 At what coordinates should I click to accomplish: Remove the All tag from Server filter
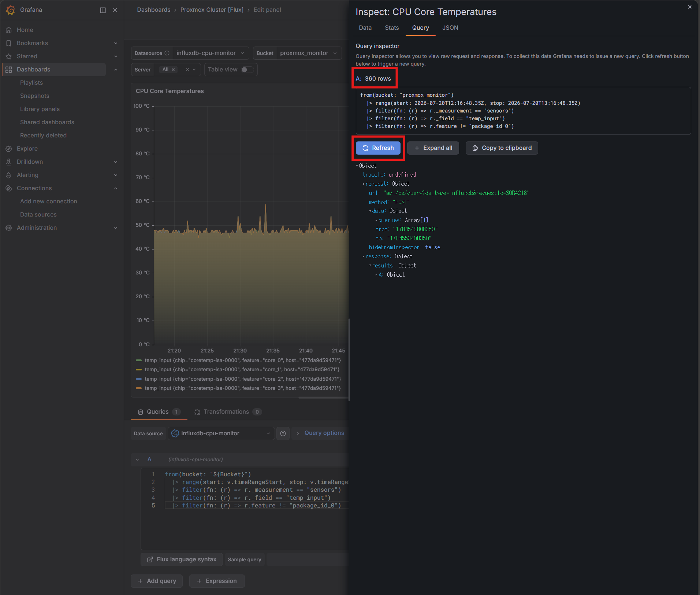point(173,70)
